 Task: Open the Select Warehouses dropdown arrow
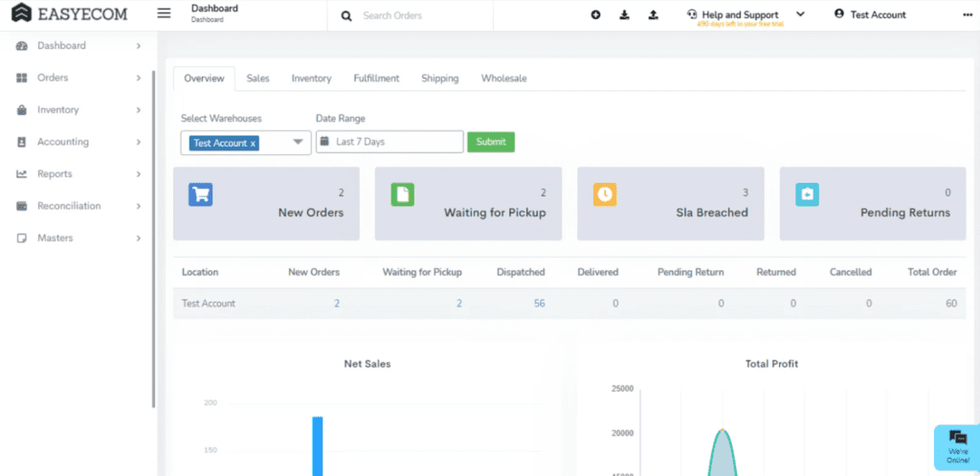298,143
